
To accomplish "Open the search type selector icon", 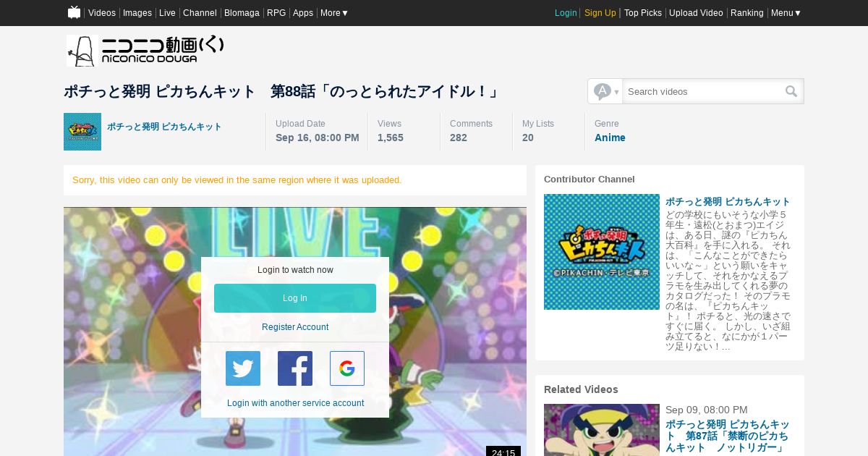I will click(606, 91).
